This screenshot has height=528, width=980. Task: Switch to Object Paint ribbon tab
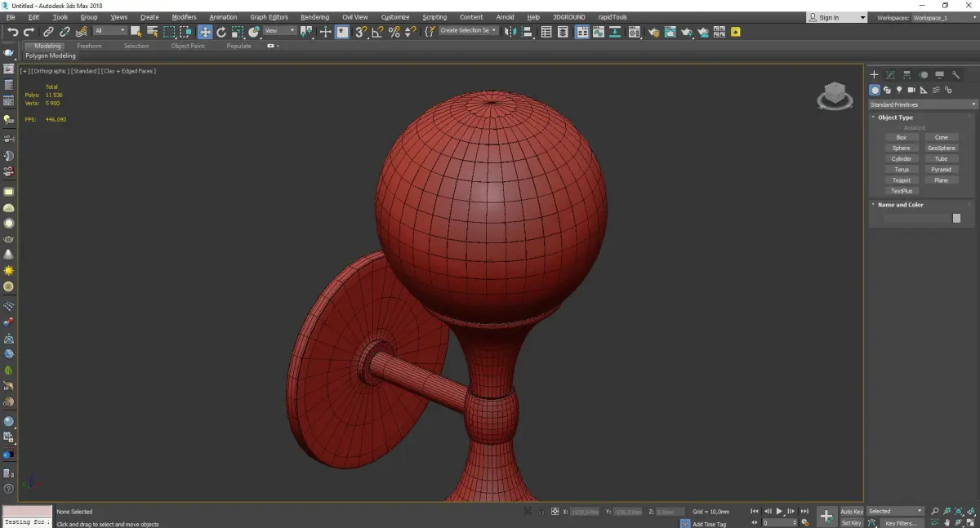tap(188, 46)
